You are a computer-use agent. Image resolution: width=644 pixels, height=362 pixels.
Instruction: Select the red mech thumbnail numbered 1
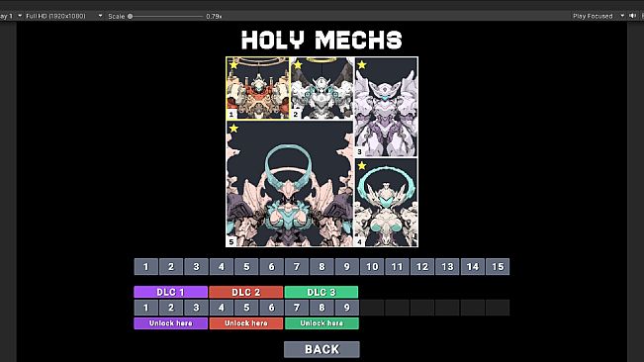coord(258,88)
